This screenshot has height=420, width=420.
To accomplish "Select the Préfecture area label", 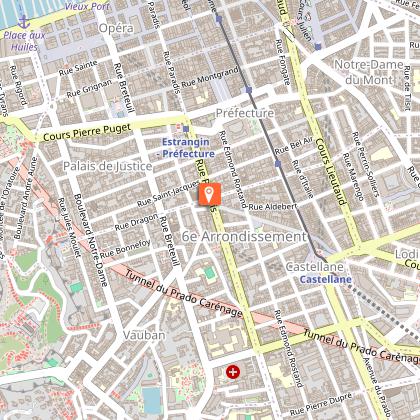I will 245,113.
